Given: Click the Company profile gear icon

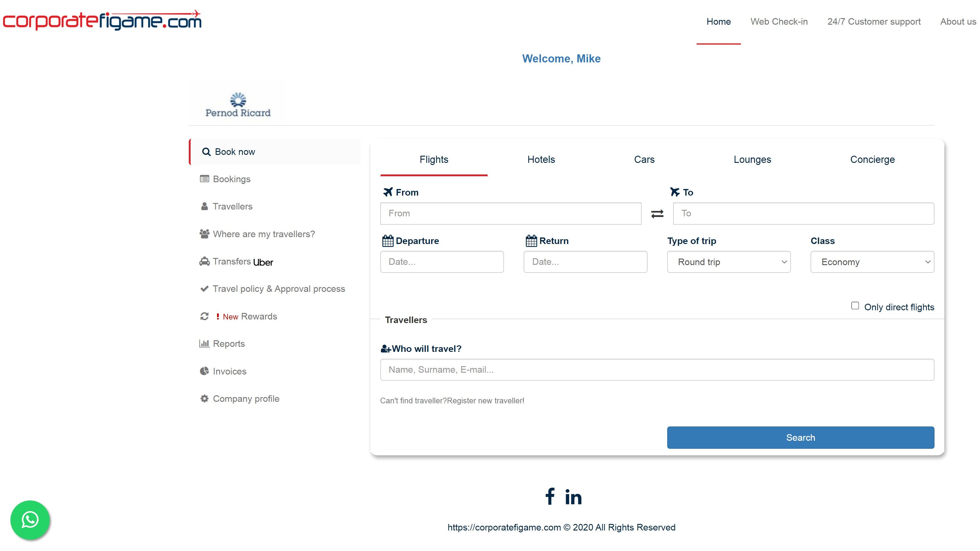Looking at the screenshot, I should (x=204, y=399).
